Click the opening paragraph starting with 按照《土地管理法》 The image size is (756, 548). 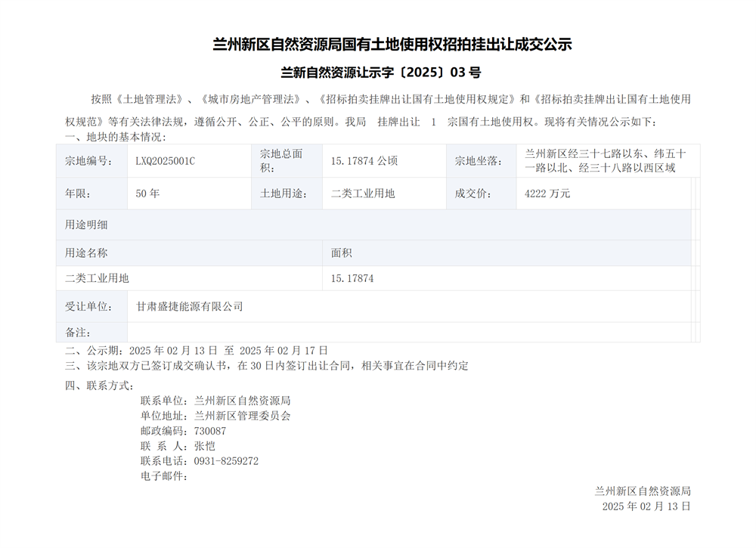(378, 110)
